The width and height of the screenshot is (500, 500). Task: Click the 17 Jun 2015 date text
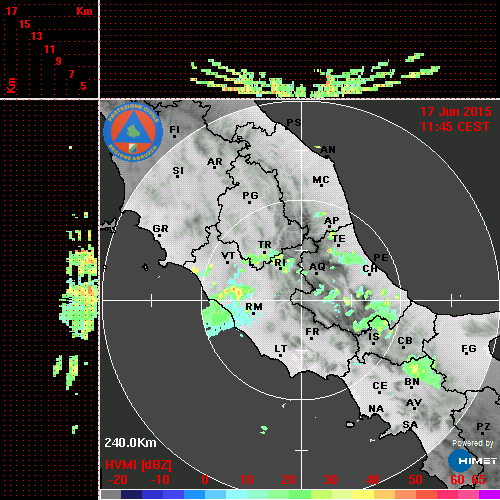coord(456,112)
